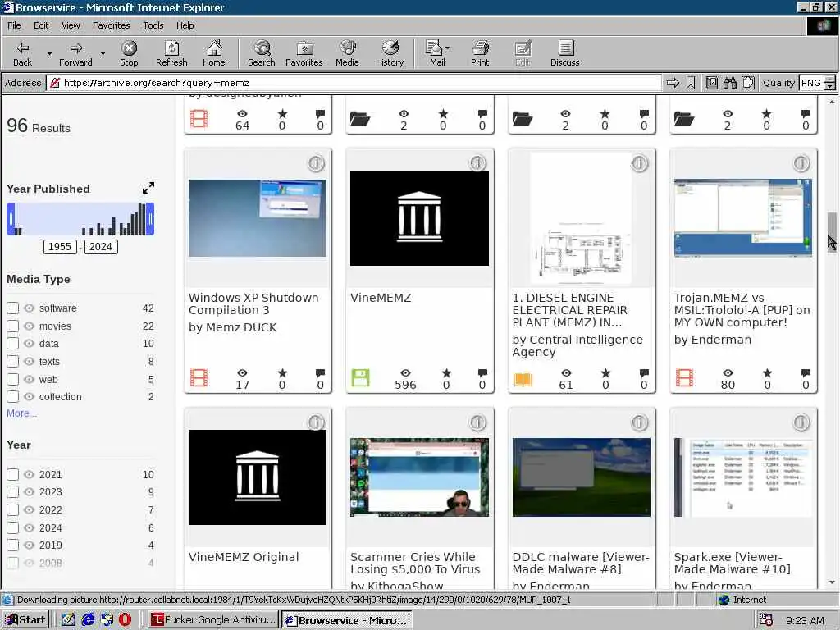This screenshot has height=630, width=840.
Task: Click the 1955 start year field
Action: pyautogui.click(x=59, y=246)
